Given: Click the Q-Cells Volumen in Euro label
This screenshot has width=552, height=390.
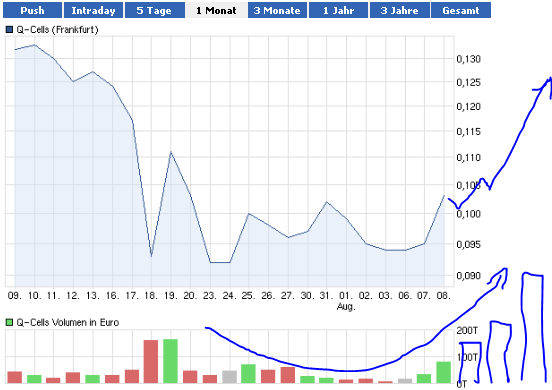Looking at the screenshot, I should [x=68, y=322].
